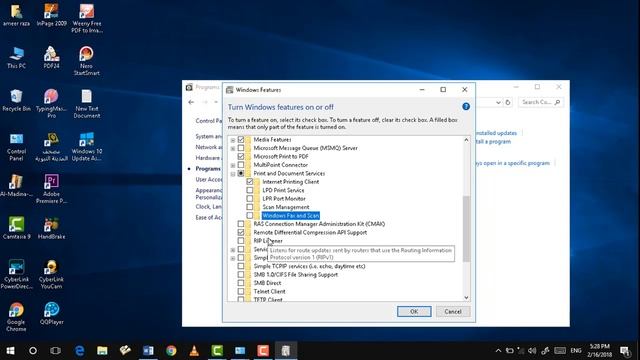640x360 pixels.
Task: Show hidden system tray icons
Action: pos(498,351)
